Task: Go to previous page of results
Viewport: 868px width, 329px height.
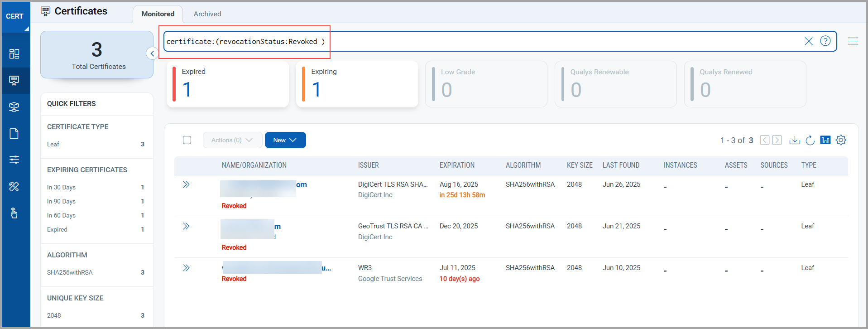Action: tap(765, 140)
